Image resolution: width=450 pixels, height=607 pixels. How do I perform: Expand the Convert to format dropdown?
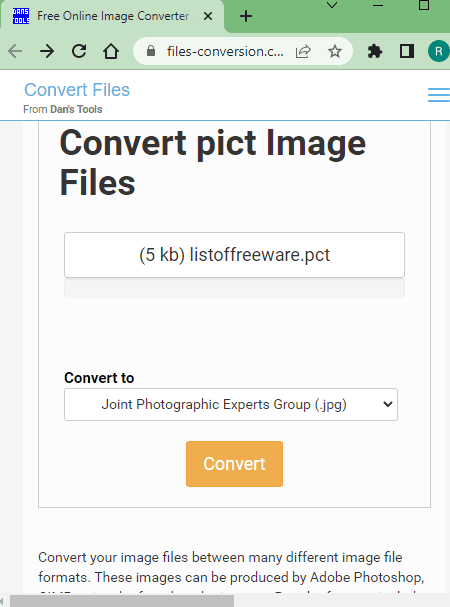pyautogui.click(x=231, y=405)
